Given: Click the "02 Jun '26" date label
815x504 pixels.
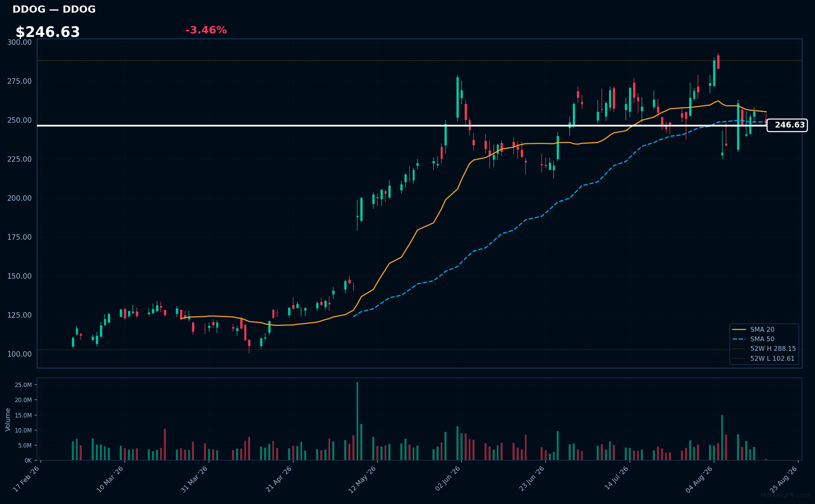Looking at the screenshot, I should pyautogui.click(x=448, y=479).
